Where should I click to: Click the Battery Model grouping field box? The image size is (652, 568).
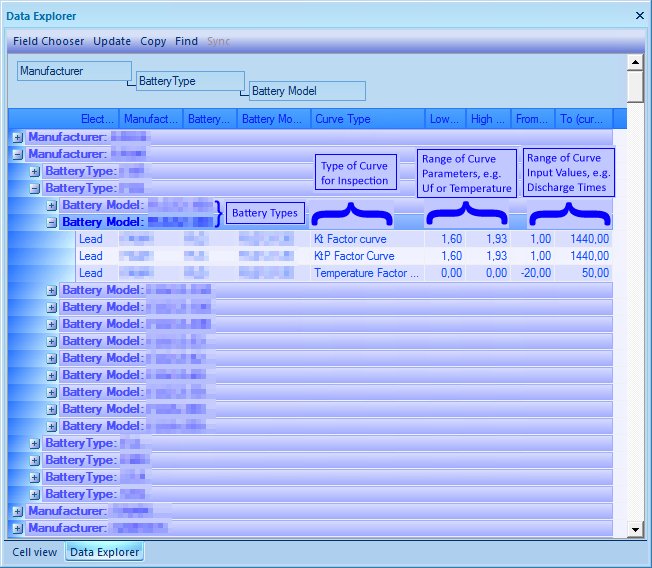coord(307,91)
